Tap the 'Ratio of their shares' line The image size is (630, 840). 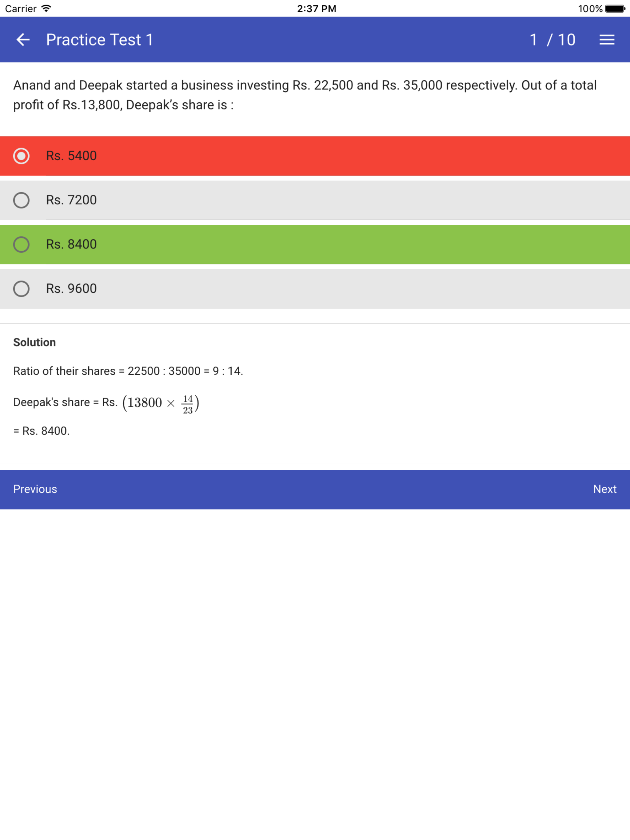click(x=128, y=371)
